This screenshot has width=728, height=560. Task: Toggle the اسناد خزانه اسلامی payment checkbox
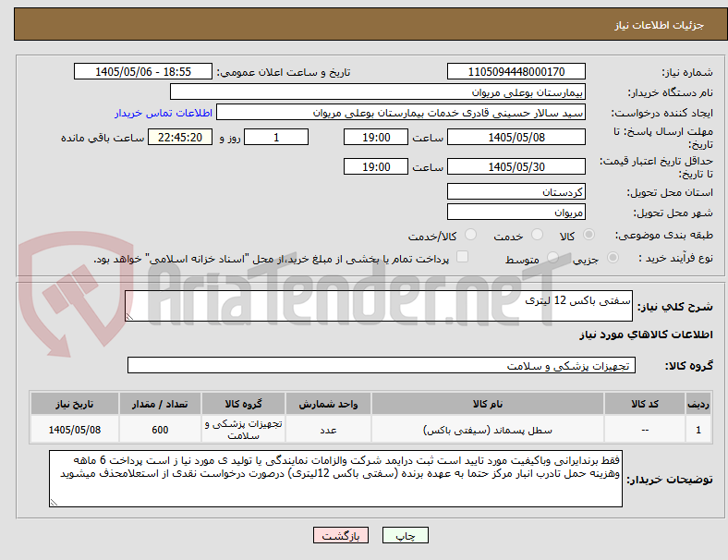[463, 257]
